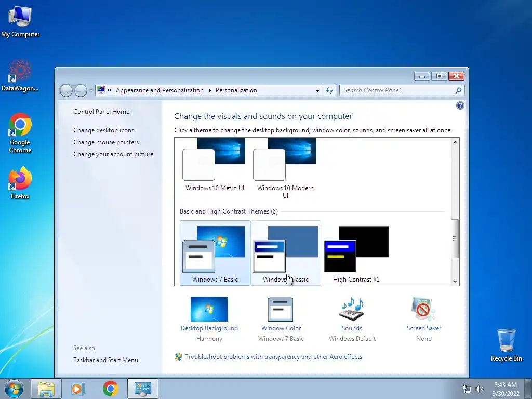Open the Windows Start menu orb
The height and width of the screenshot is (399, 532).
click(x=14, y=389)
